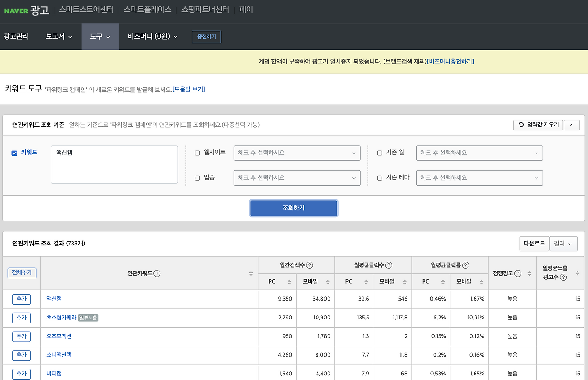
Task: Open help icon next to 월평균노출 광고수
Action: [564, 277]
